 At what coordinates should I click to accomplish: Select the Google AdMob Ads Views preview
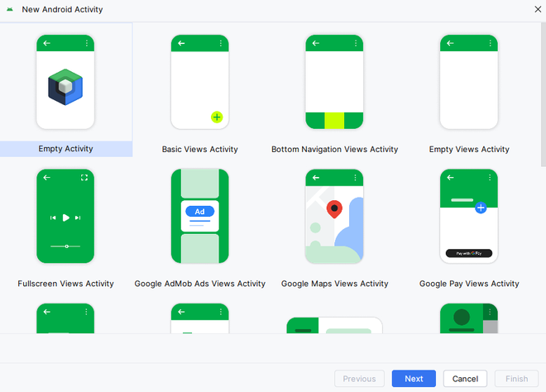coord(200,216)
